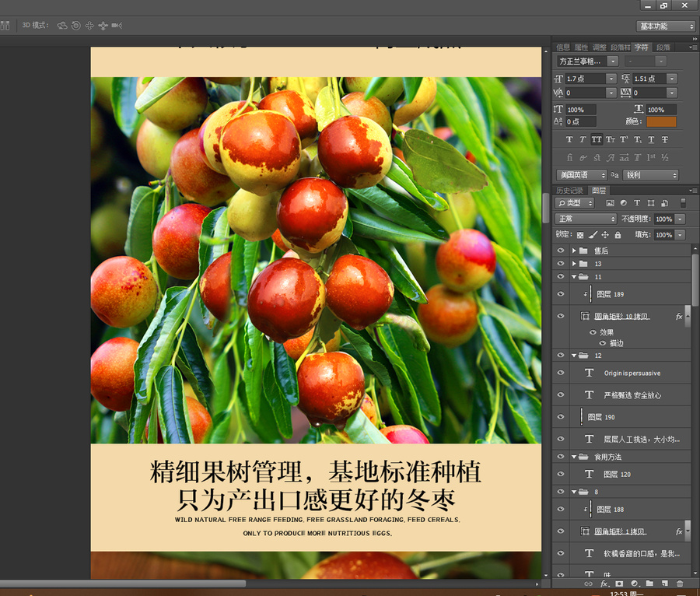Expand the 售后 layer group
The width and height of the screenshot is (700, 596).
pos(574,251)
